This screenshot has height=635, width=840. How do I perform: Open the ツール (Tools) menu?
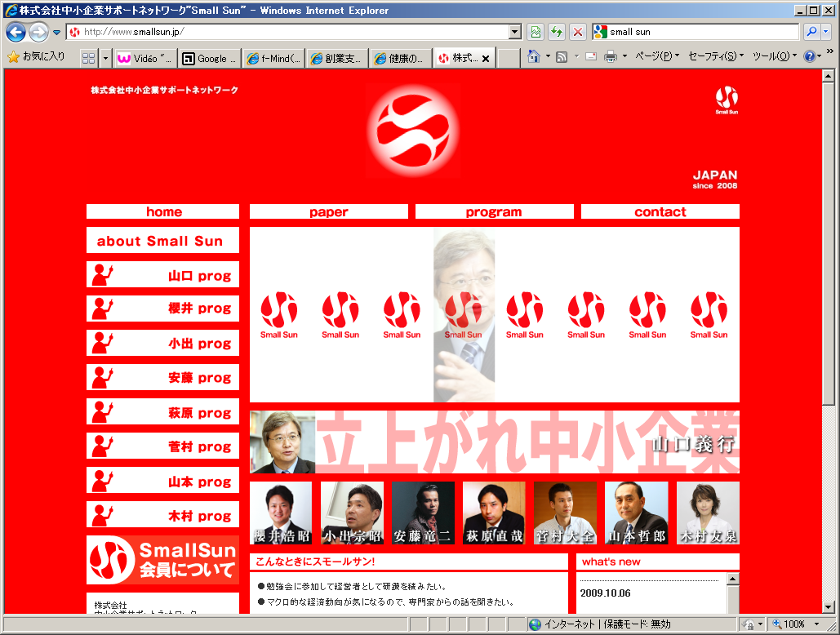pos(772,57)
